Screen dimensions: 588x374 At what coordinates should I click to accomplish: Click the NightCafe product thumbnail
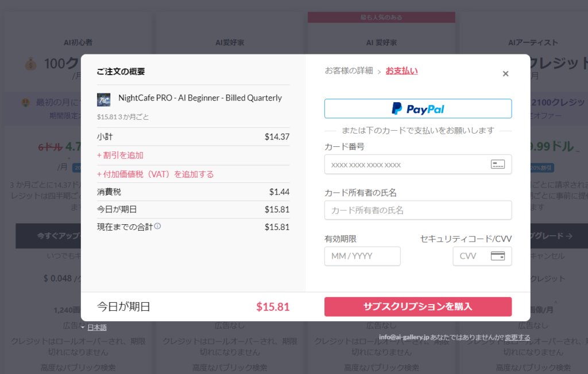pos(103,100)
